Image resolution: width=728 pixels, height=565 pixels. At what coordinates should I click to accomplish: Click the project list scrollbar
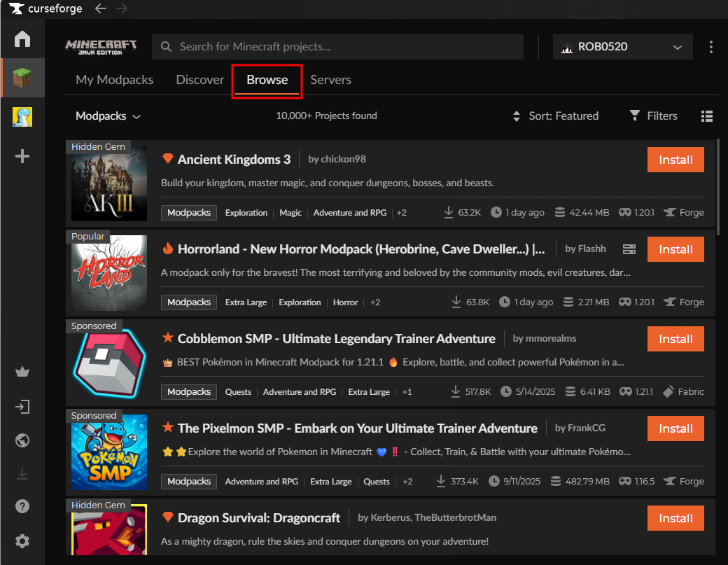point(718,187)
